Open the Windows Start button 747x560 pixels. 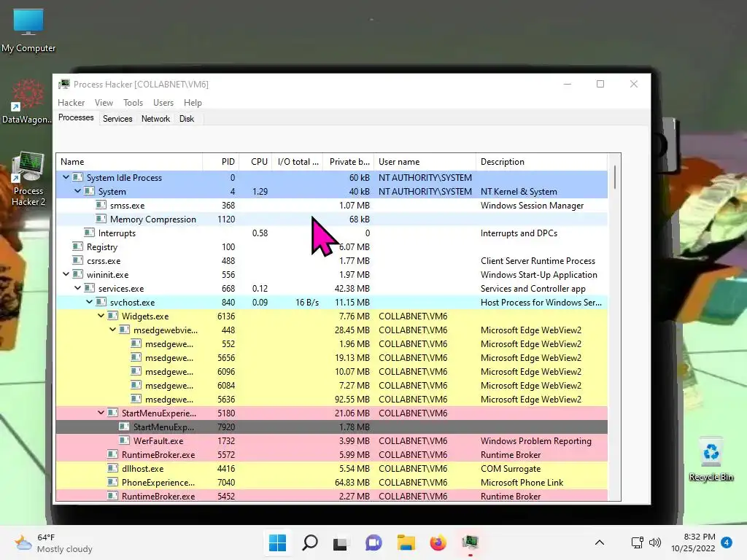click(277, 542)
